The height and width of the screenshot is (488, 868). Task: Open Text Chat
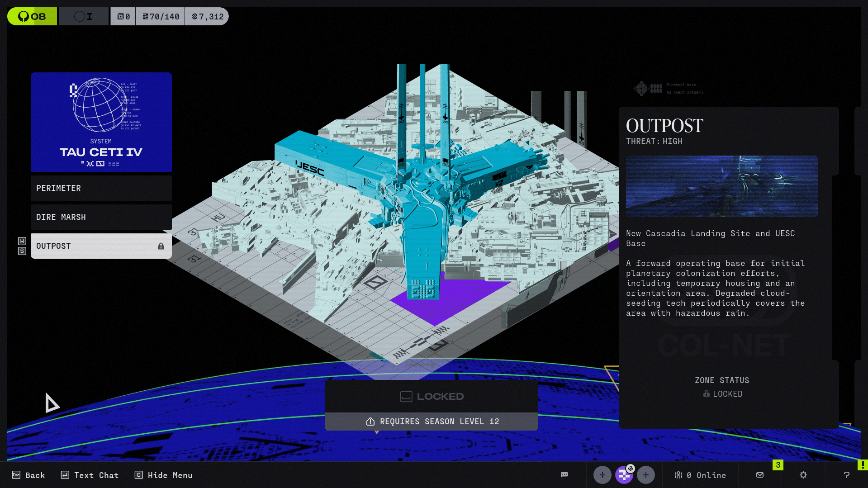point(90,475)
